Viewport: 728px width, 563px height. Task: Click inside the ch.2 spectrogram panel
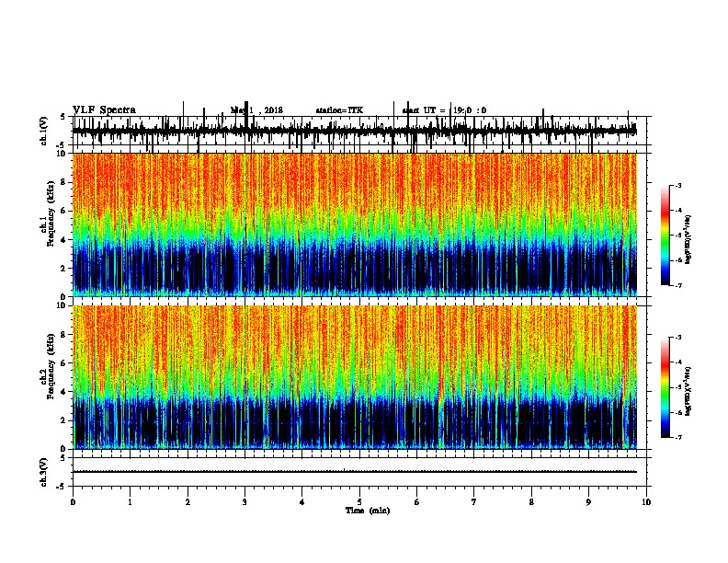click(354, 377)
